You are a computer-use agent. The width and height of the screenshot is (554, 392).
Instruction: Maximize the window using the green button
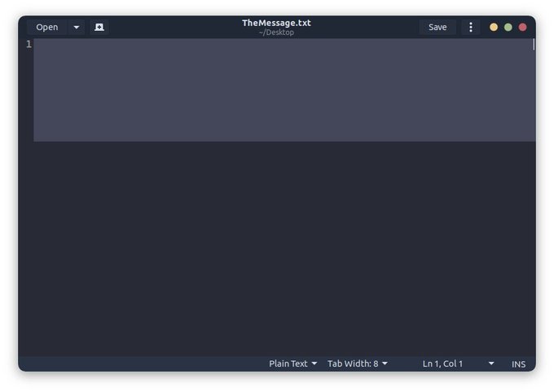[508, 27]
